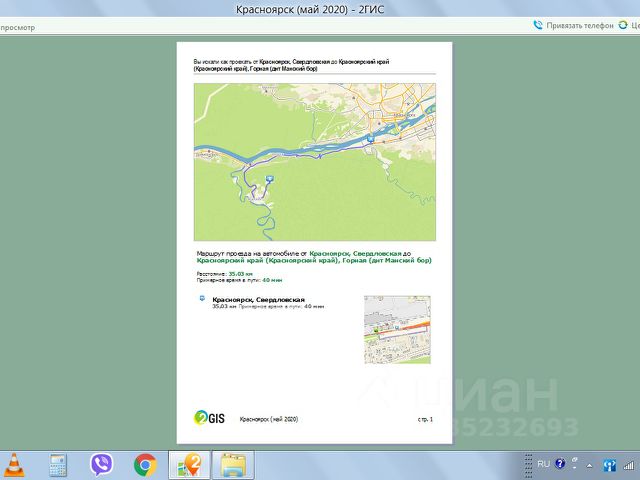Click the help icon in system tray

[x=560, y=464]
